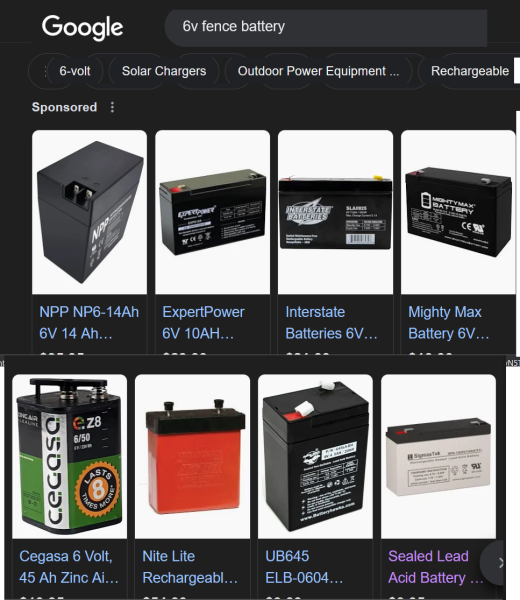Select the 6-volt filter chip

(75, 71)
